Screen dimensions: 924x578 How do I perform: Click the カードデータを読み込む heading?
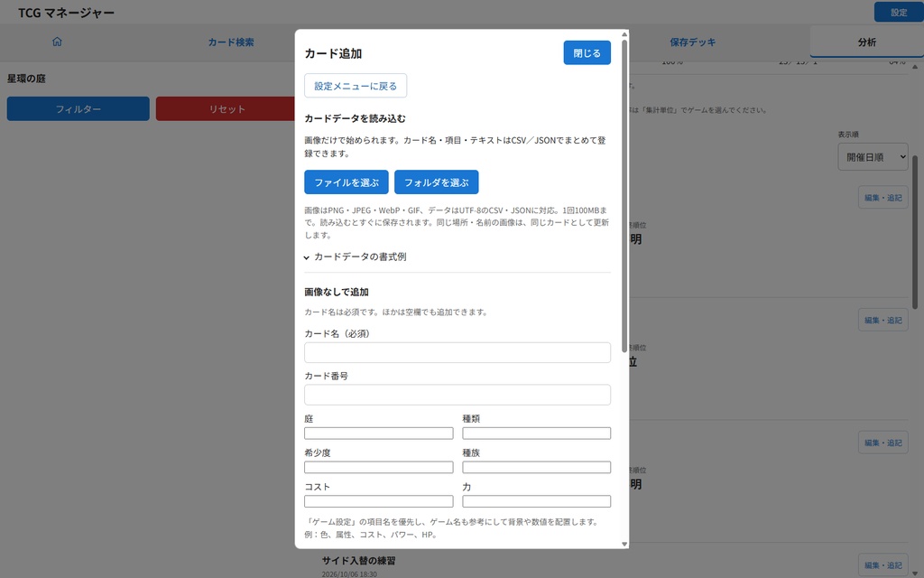click(355, 118)
